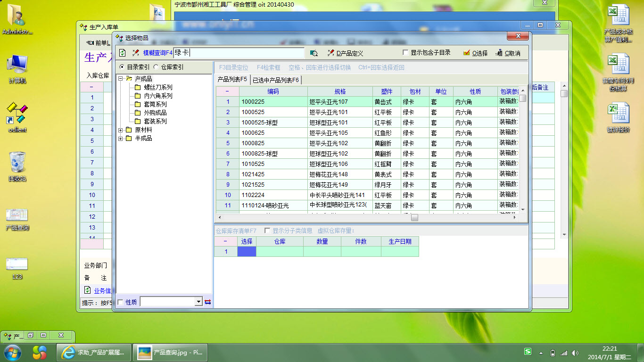Image resolution: width=644 pixels, height=362 pixels.
Task: Expand the 原材料 tree node
Action: 121,130
